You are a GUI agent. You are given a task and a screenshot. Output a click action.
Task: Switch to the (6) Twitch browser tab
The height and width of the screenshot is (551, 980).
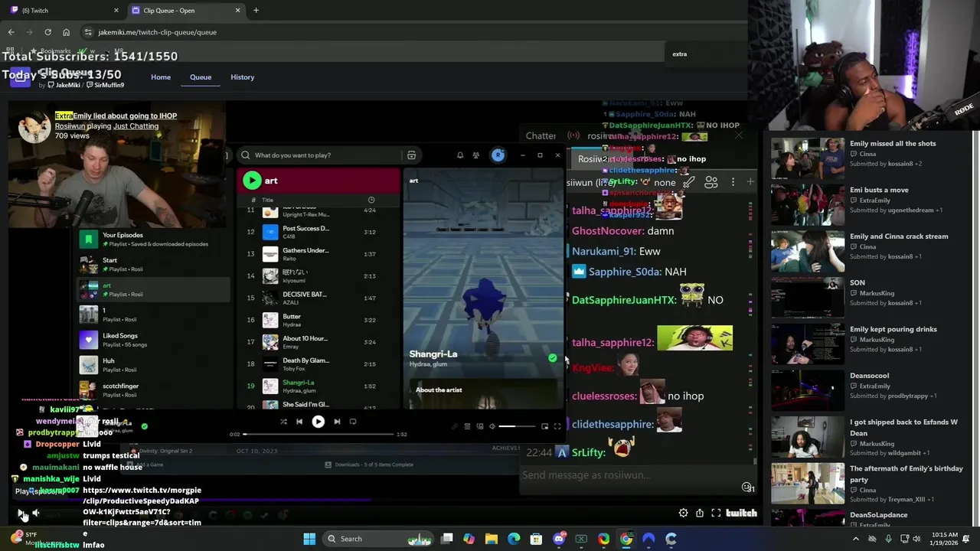[x=63, y=10]
